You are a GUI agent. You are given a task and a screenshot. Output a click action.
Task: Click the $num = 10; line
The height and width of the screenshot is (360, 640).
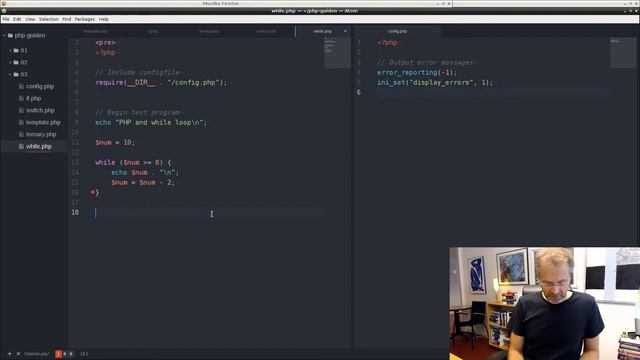(115, 142)
